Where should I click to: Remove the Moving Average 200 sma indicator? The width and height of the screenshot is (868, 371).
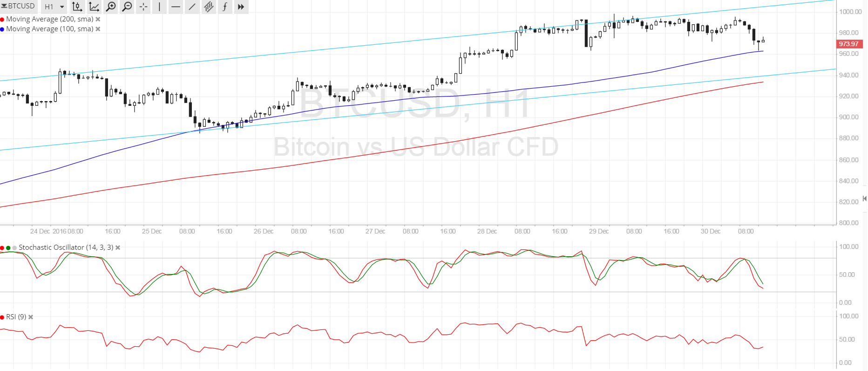point(98,19)
